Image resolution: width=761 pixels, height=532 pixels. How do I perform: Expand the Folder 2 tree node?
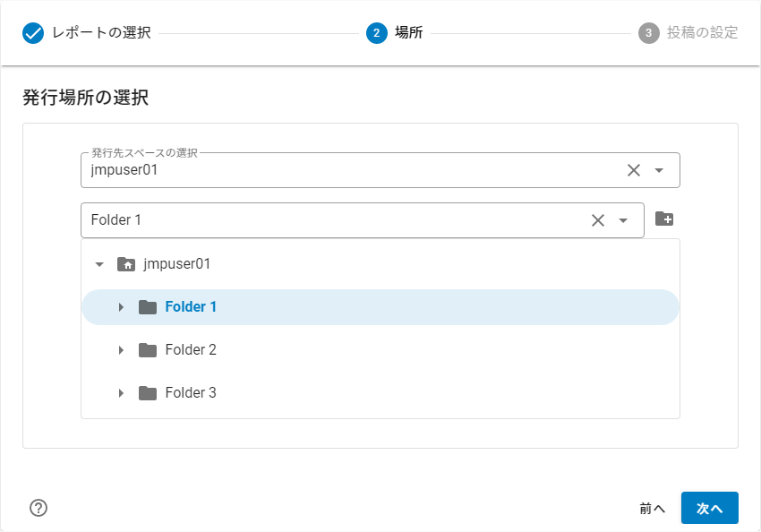pos(121,350)
